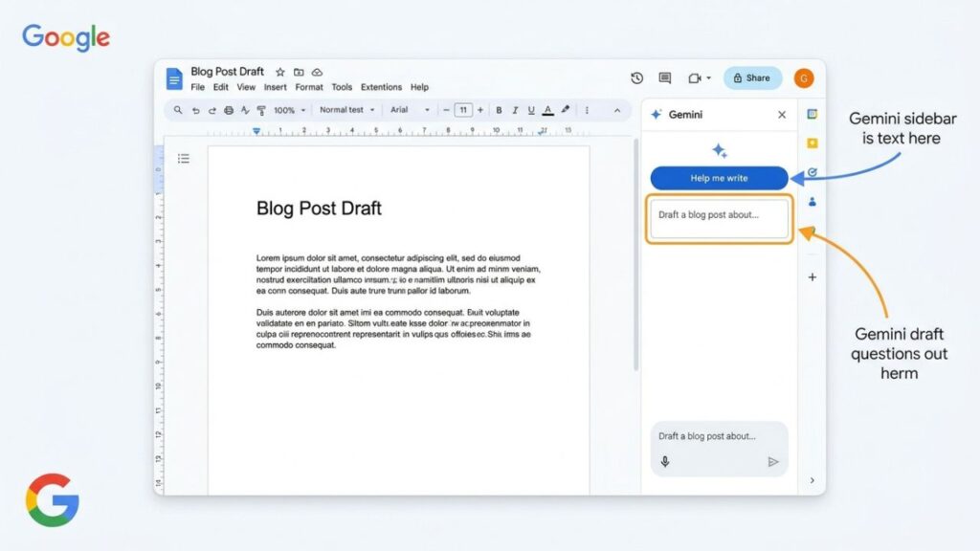Screen dimensions: 980x551
Task: Start a video call via camera icon
Action: [x=695, y=78]
